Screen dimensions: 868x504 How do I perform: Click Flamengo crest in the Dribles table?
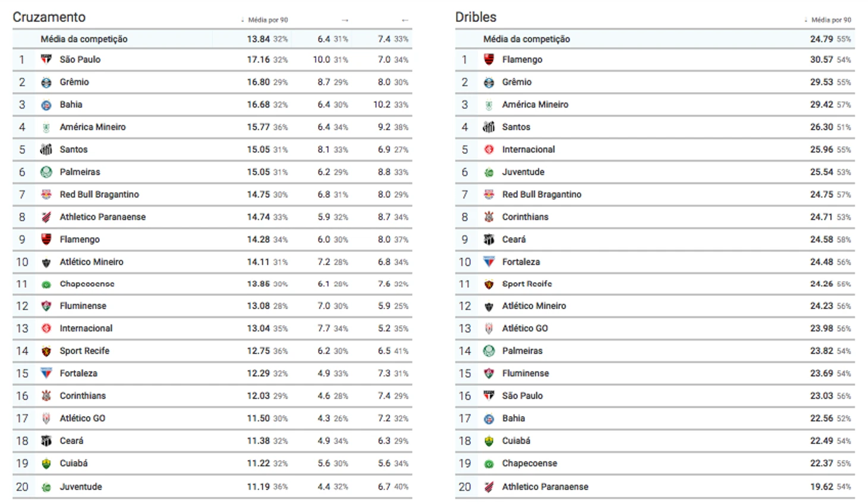click(x=489, y=59)
